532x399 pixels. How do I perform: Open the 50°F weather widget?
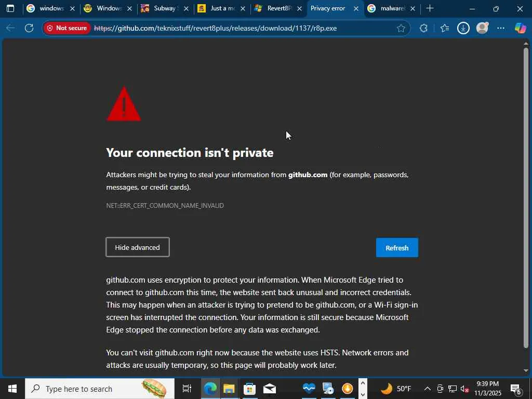pyautogui.click(x=396, y=389)
